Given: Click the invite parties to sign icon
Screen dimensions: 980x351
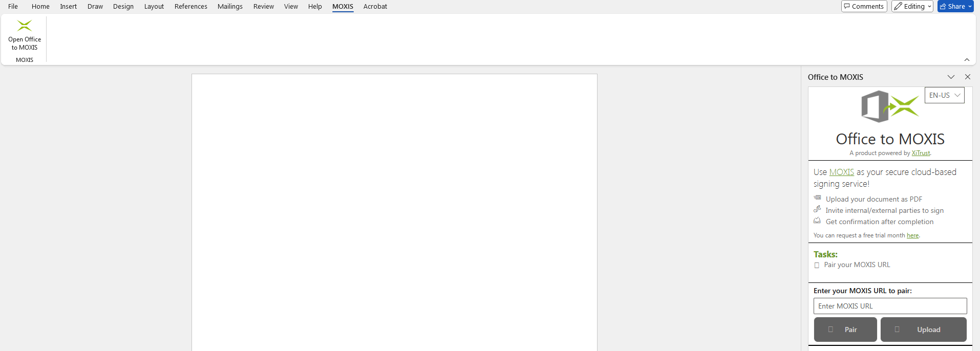Looking at the screenshot, I should tap(817, 209).
